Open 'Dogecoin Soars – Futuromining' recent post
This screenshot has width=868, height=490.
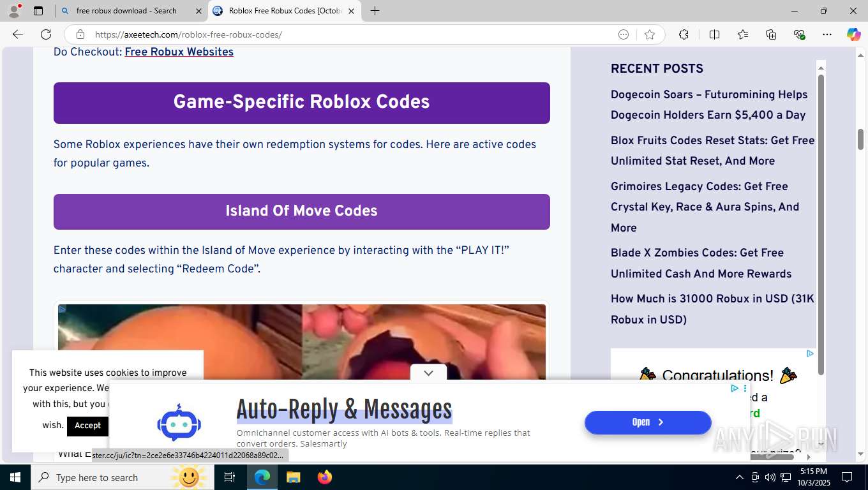[x=709, y=105]
